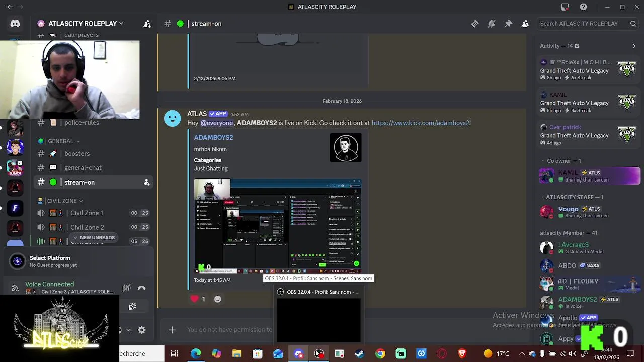The height and width of the screenshot is (362, 644).
Task: Open the police-rules channel
Action: 94,122
